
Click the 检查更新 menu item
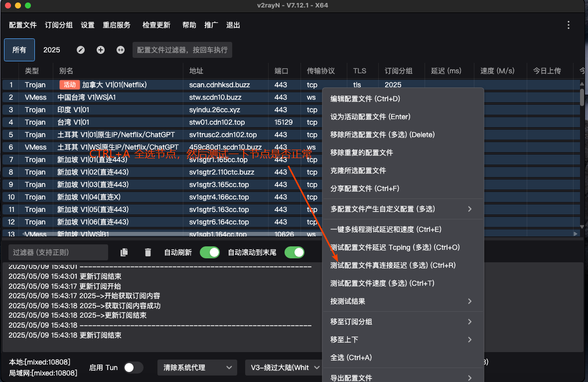pyautogui.click(x=156, y=25)
